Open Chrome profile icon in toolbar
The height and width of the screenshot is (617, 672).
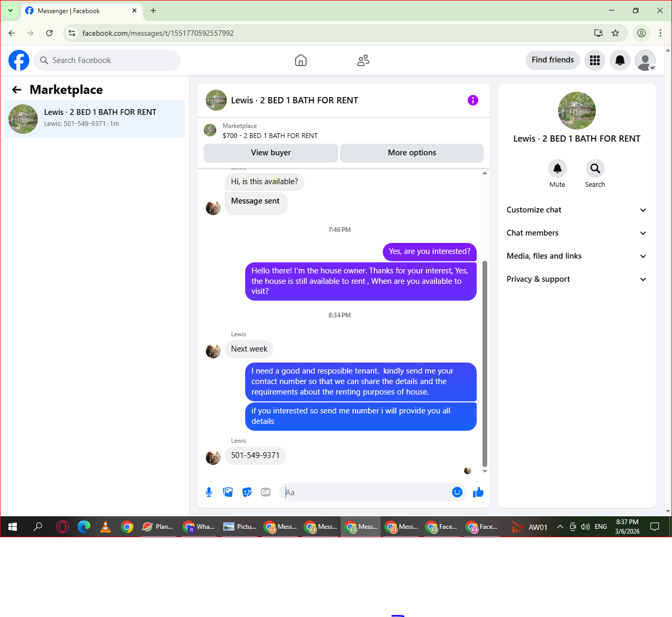pos(642,33)
